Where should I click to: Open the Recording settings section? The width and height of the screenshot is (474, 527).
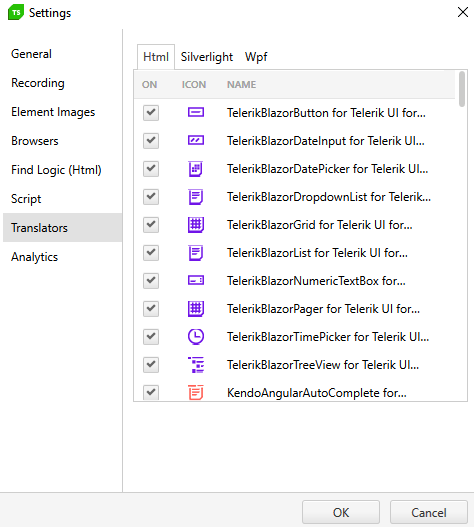pyautogui.click(x=38, y=83)
